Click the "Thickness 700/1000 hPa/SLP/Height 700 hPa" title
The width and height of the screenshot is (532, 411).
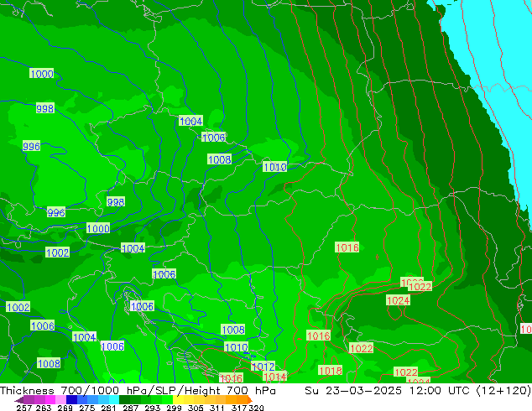(x=138, y=390)
